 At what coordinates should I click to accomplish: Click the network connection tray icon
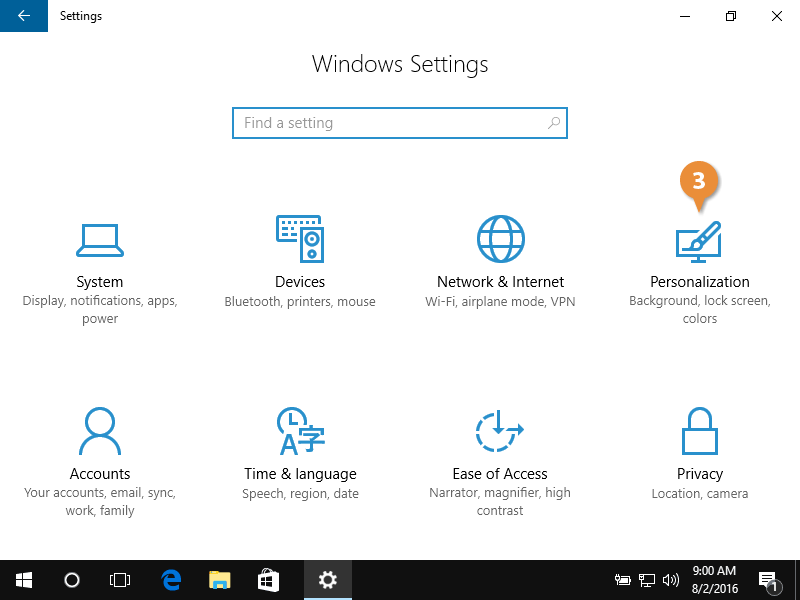[646, 580]
